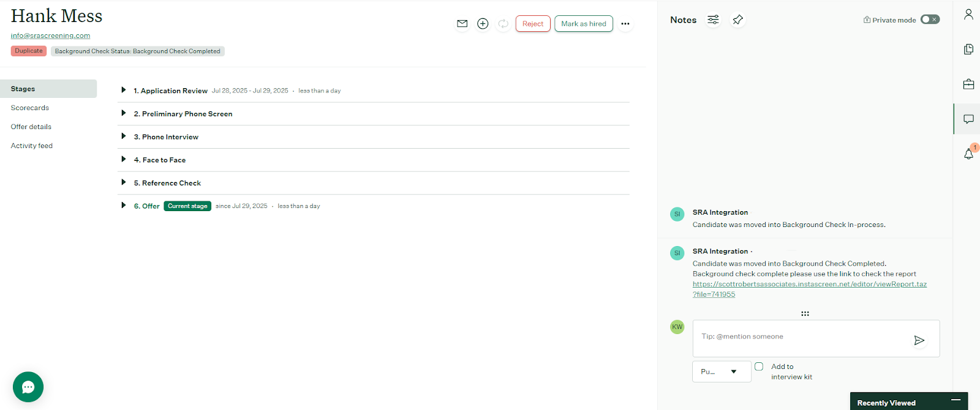The image size is (980, 410).
Task: Switch to the Scorecards tab
Action: [x=30, y=108]
